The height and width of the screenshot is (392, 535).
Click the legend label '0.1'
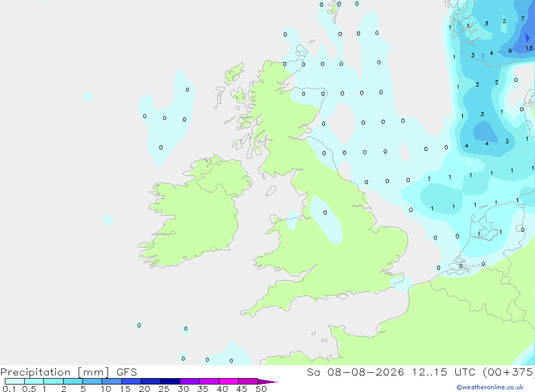(x=9, y=389)
